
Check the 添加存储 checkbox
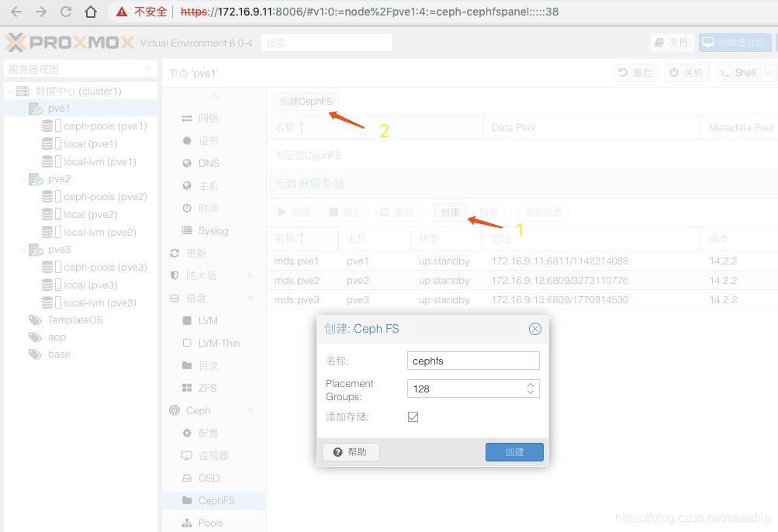pos(413,417)
